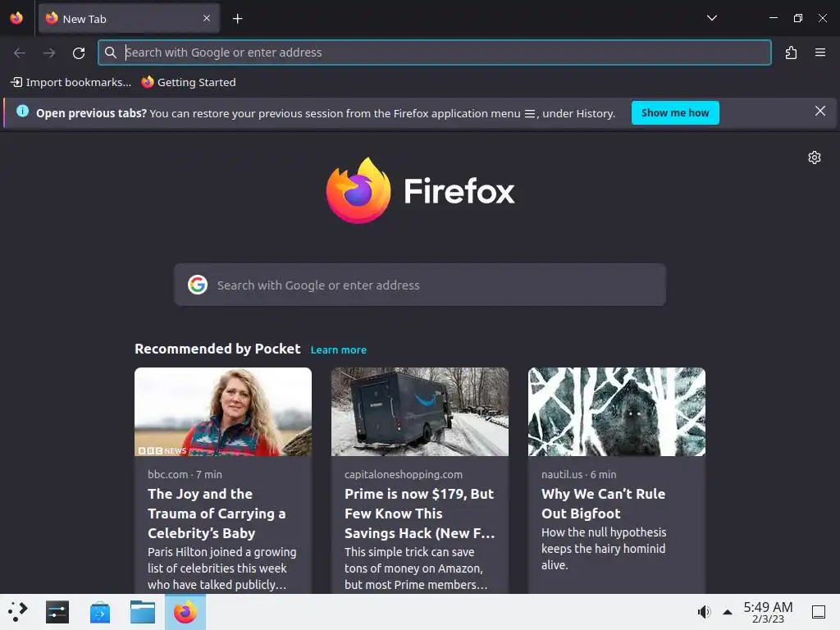Select the New Tab tab
This screenshot has width=840, height=630.
pyautogui.click(x=129, y=19)
